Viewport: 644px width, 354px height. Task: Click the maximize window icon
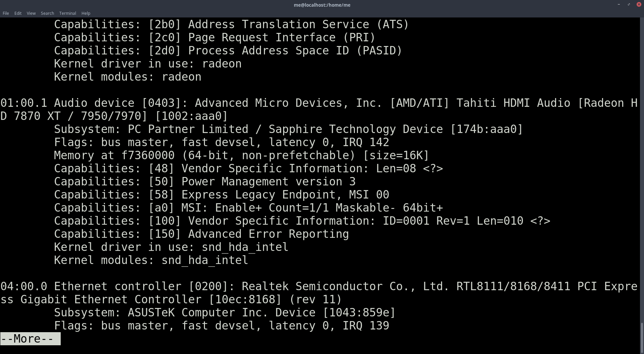(x=629, y=5)
